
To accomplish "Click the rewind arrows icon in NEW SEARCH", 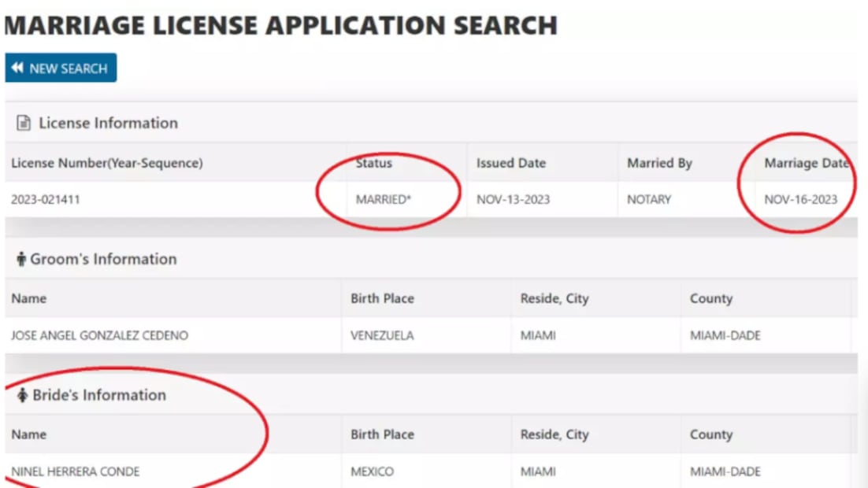I will [18, 68].
